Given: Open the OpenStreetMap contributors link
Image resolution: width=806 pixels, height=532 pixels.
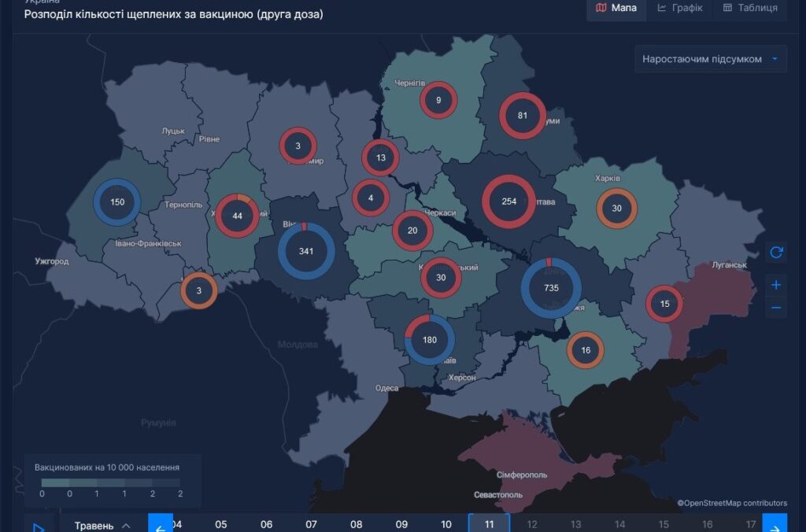Looking at the screenshot, I should coord(734,502).
